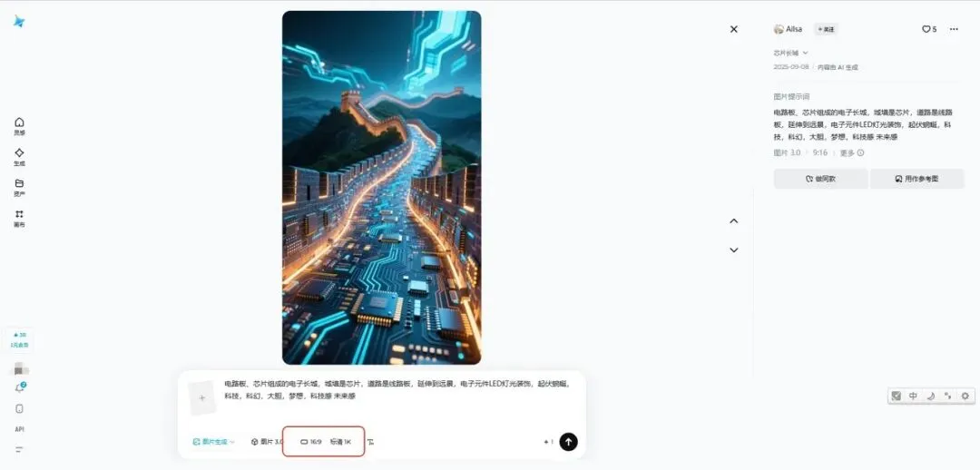Show the next image with down chevron
Image resolution: width=980 pixels, height=470 pixels.
coord(734,250)
